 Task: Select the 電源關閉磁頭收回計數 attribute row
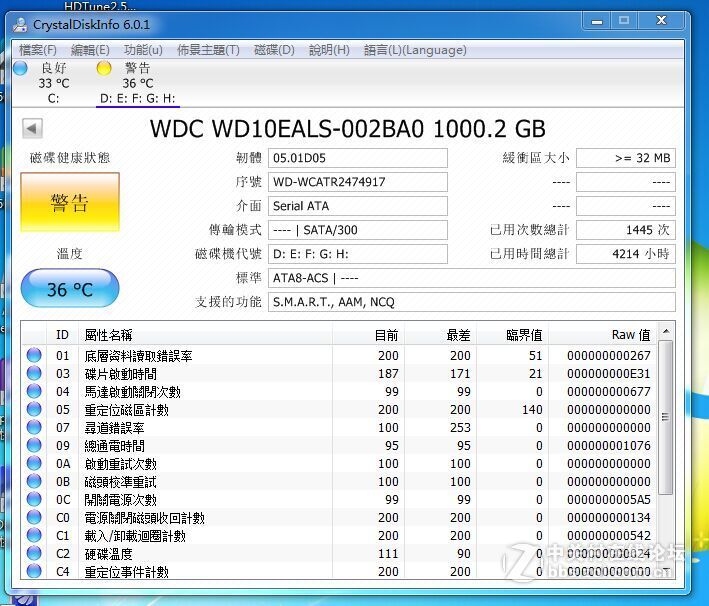[339, 517]
